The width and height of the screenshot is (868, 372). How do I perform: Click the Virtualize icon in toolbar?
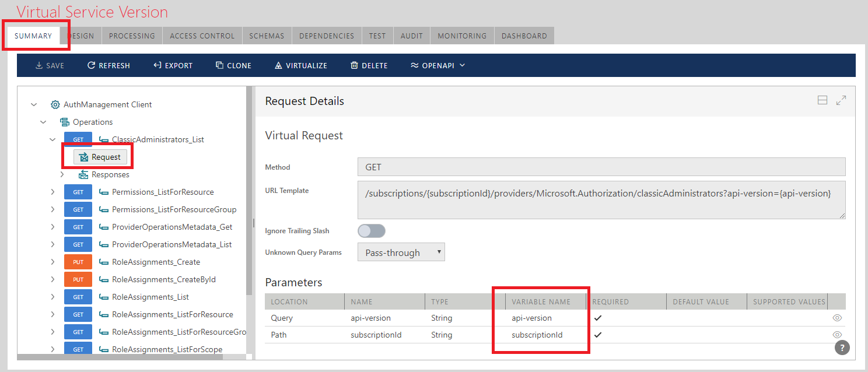(x=278, y=66)
